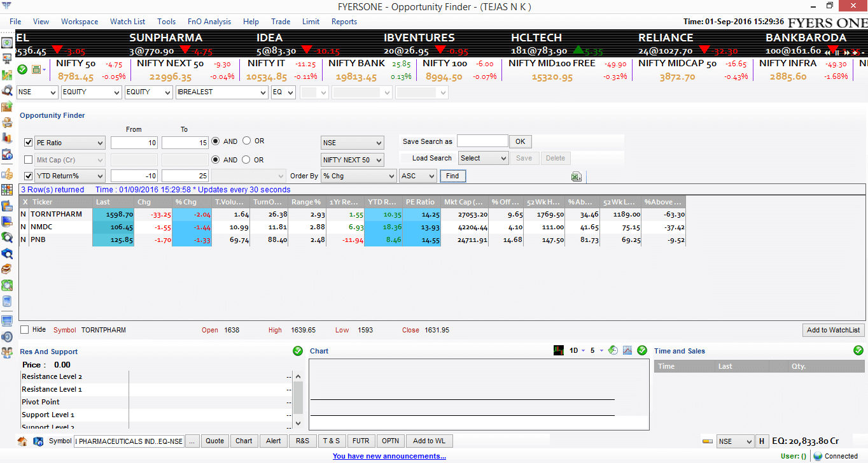Check the Hide checkbox below results
The image size is (868, 463).
click(25, 330)
